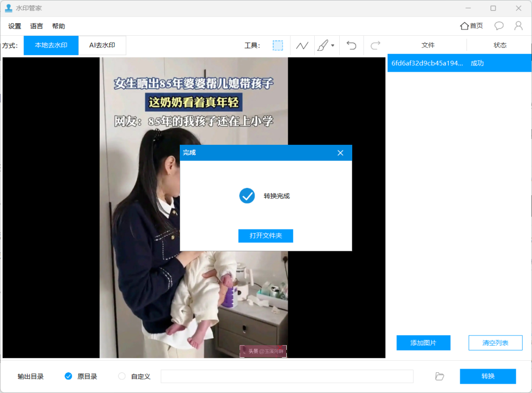Open the 帮助 menu

point(59,26)
